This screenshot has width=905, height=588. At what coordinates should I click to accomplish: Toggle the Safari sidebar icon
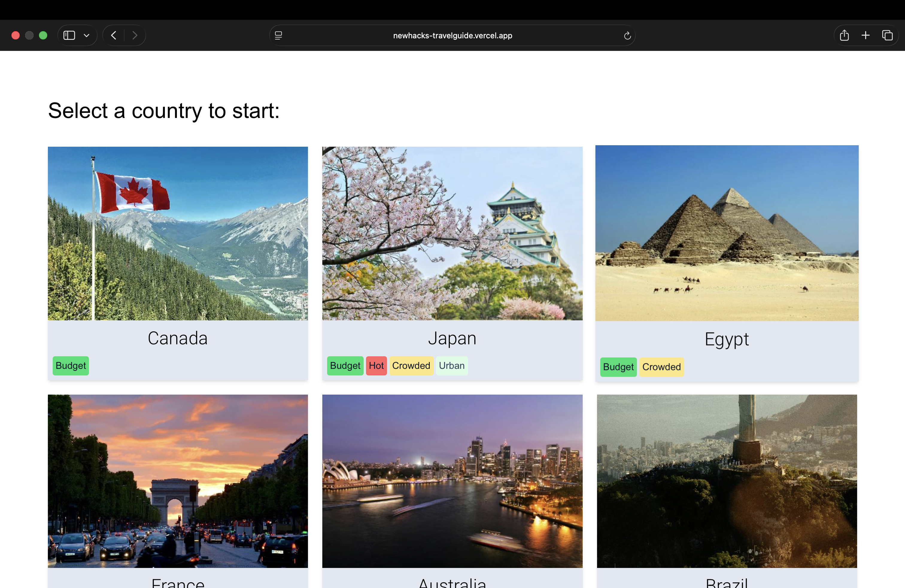point(69,35)
